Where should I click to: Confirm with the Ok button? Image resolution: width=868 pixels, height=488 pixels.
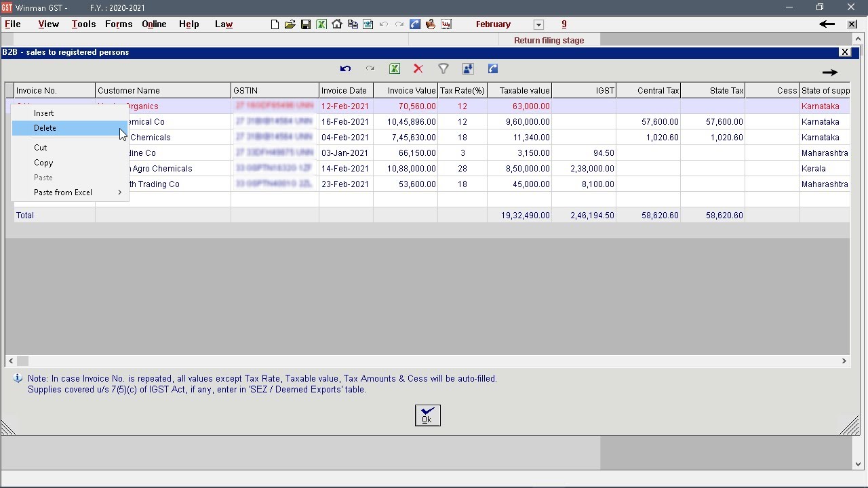click(x=427, y=415)
